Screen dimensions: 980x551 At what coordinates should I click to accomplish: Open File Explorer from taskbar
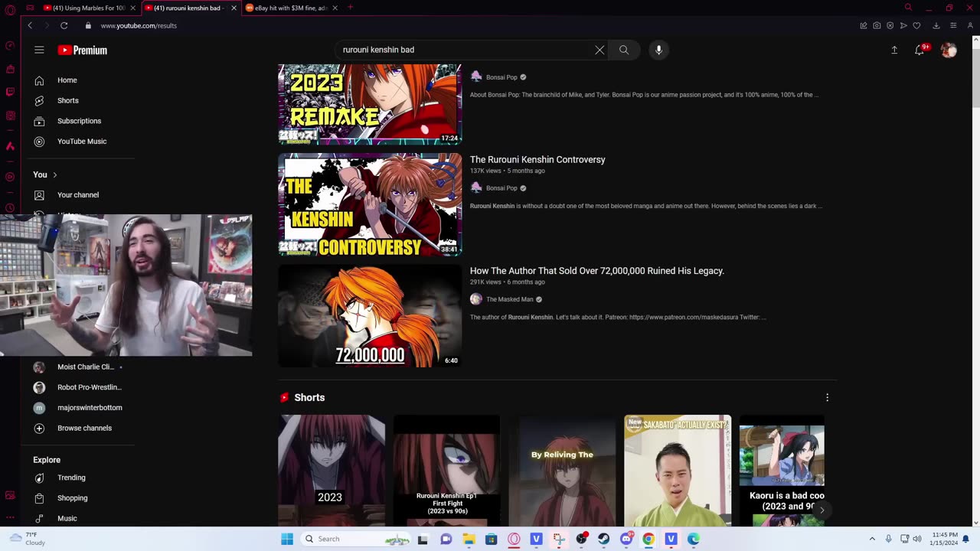pos(469,539)
